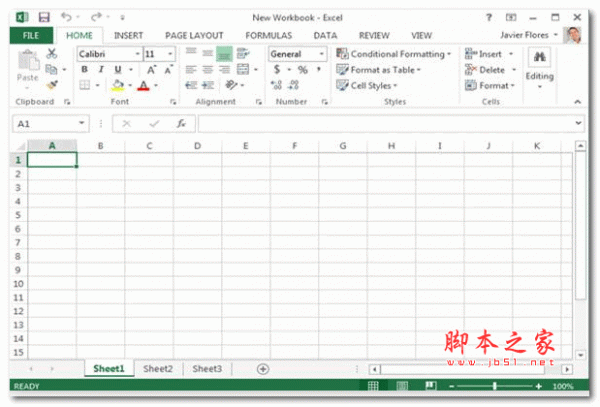
Task: Expand the Name Box A1 dropdown
Action: pos(82,123)
